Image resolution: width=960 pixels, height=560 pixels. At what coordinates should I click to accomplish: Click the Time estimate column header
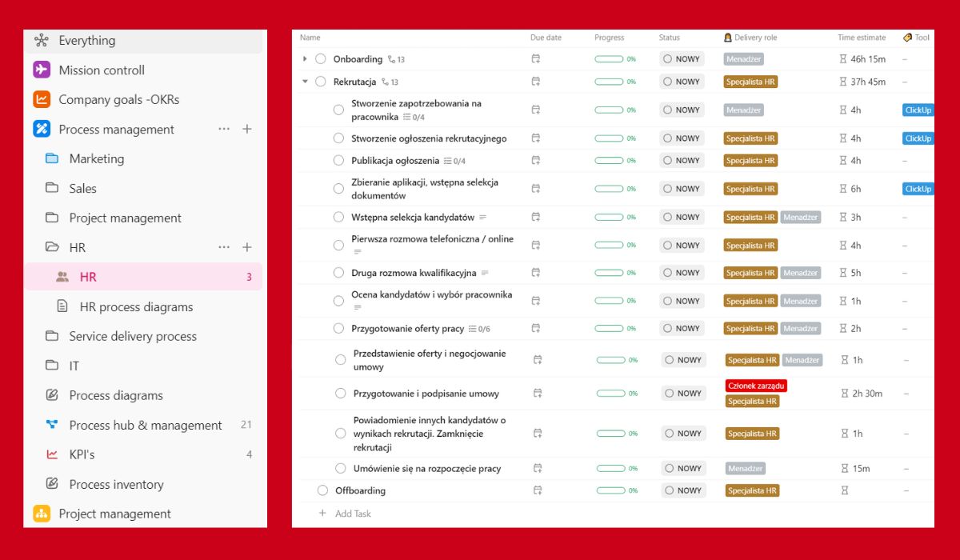point(862,38)
